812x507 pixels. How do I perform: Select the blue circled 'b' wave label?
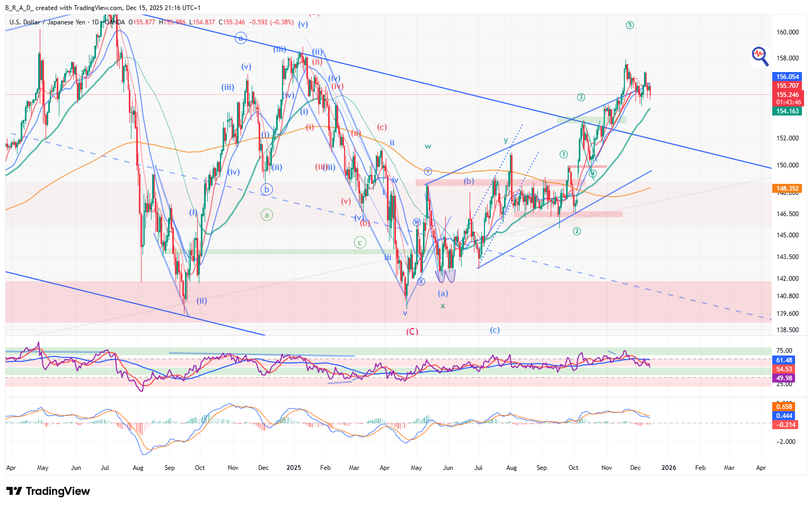(x=267, y=189)
